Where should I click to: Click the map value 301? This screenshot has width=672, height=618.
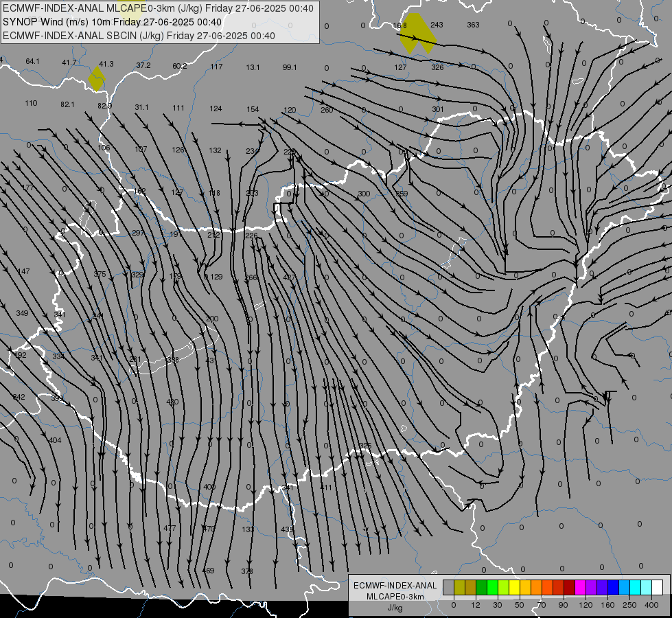[437, 109]
